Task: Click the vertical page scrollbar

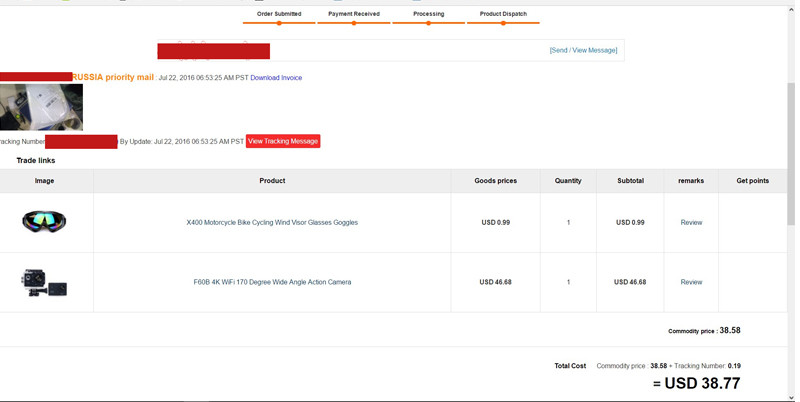Action: tap(791, 153)
